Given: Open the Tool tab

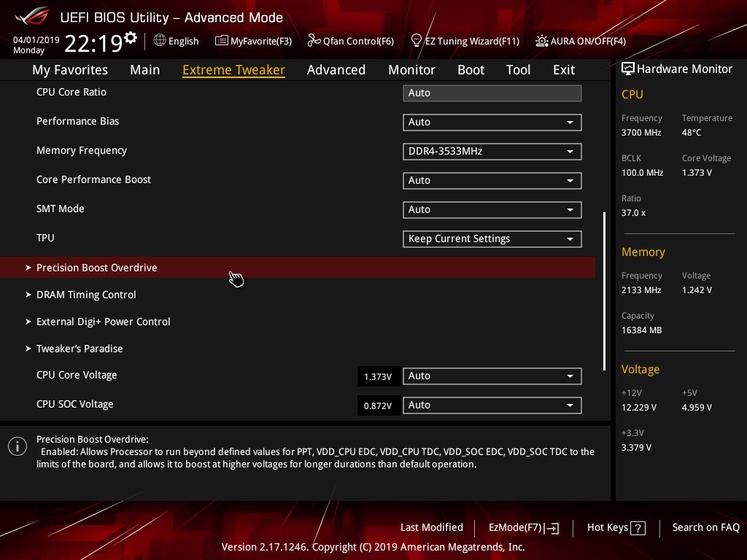Looking at the screenshot, I should pyautogui.click(x=519, y=70).
